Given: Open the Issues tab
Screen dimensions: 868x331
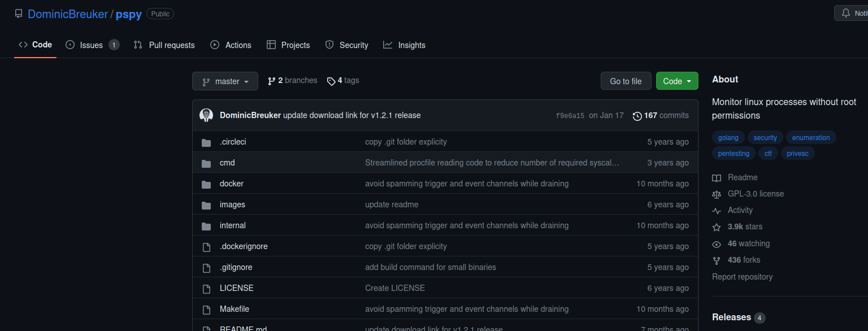Looking at the screenshot, I should (92, 45).
